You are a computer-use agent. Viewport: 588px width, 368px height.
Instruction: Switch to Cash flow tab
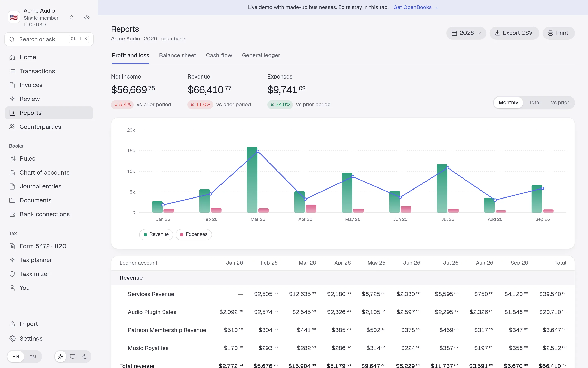point(219,55)
